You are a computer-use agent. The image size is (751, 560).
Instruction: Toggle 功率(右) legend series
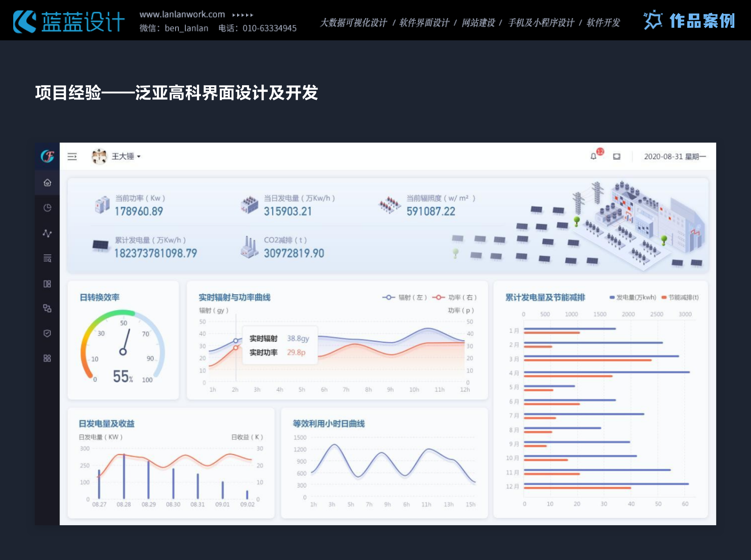pyautogui.click(x=454, y=297)
